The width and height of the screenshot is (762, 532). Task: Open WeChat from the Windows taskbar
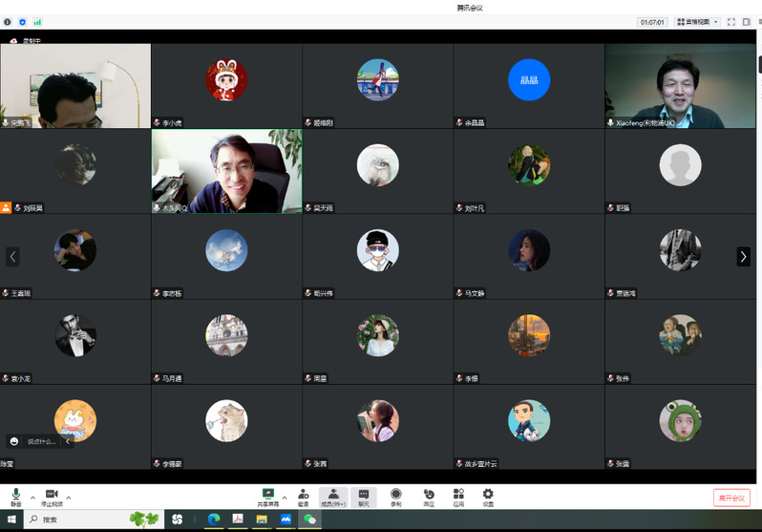point(309,520)
